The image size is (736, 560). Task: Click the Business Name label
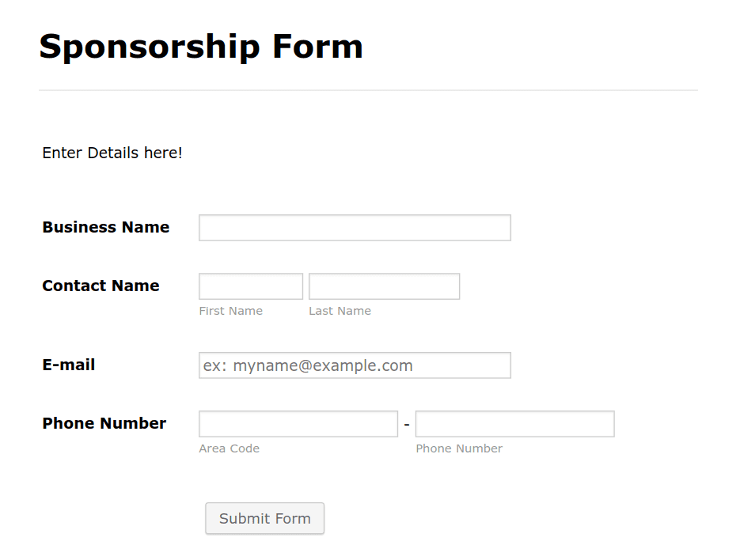[105, 227]
